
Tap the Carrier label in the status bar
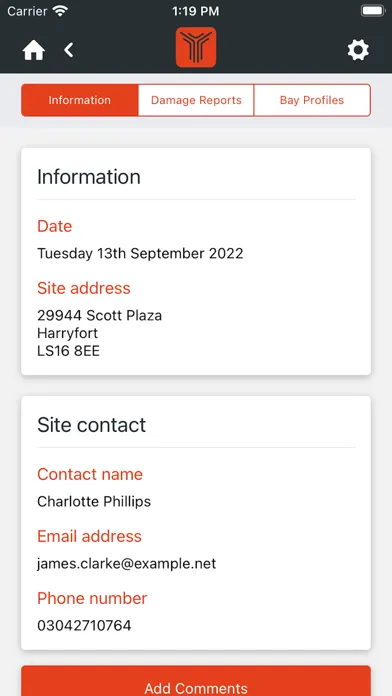28,11
